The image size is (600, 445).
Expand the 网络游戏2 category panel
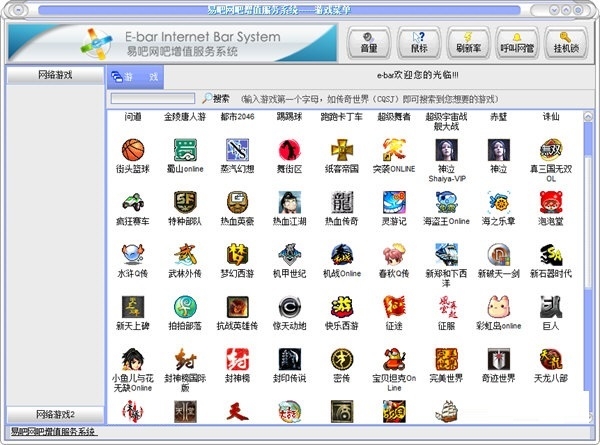[x=54, y=414]
